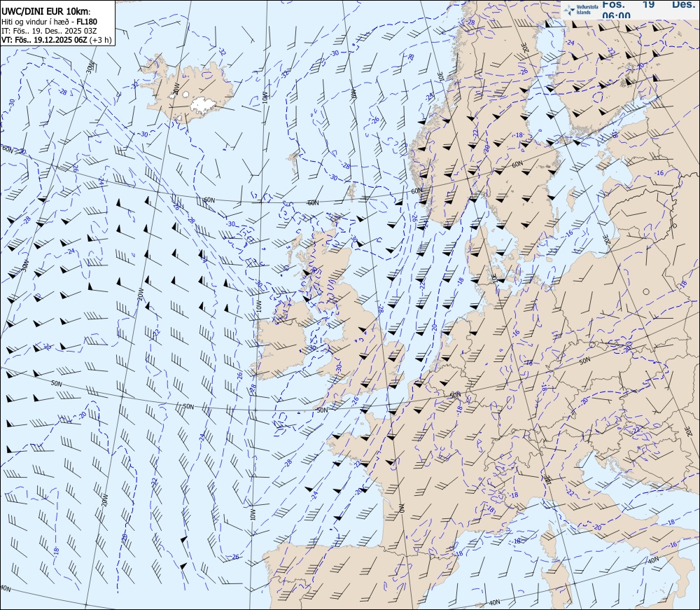Viewport: 700px width, 610px height.
Task: Click the white Vatnajökull glacier patch on Iceland
Action: [x=203, y=104]
